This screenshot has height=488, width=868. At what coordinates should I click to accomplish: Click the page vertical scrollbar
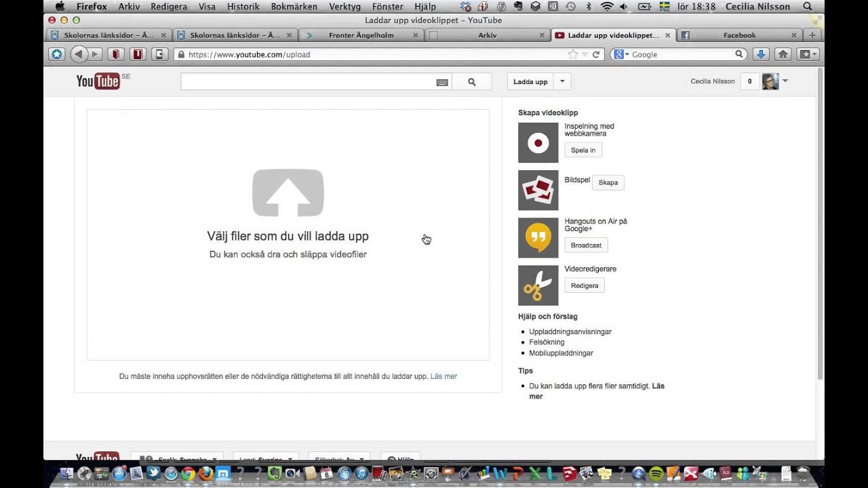[821, 224]
